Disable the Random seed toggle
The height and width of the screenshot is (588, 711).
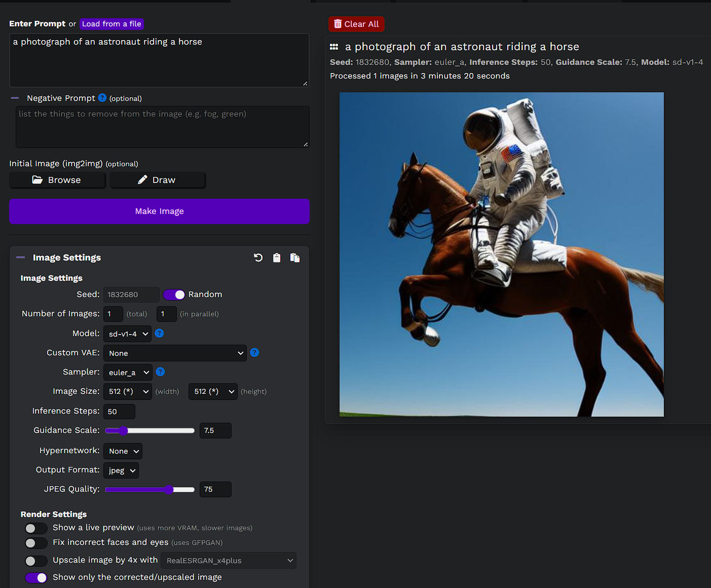point(174,295)
